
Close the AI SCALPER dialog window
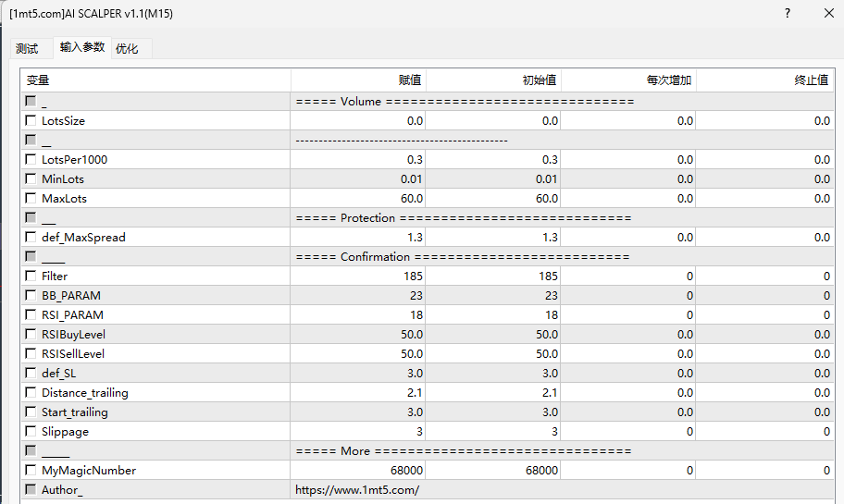coord(828,14)
